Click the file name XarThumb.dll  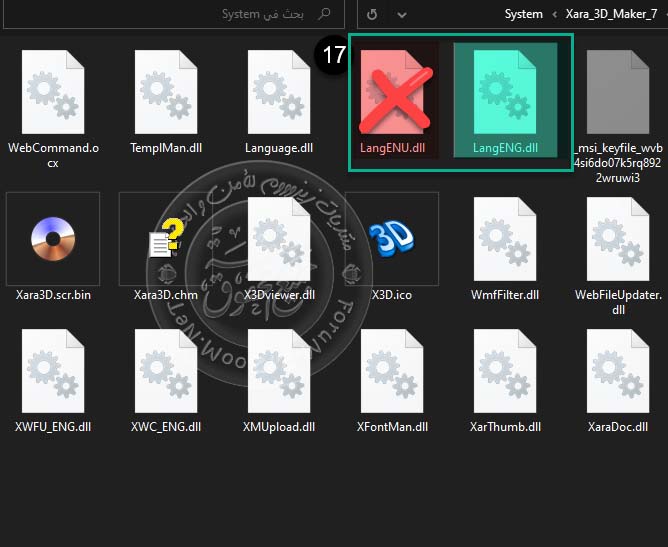(x=505, y=427)
